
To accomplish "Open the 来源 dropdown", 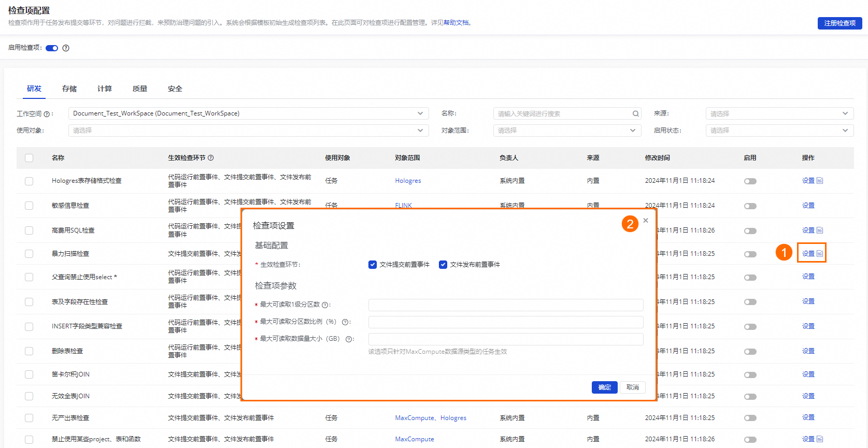I will (x=780, y=113).
